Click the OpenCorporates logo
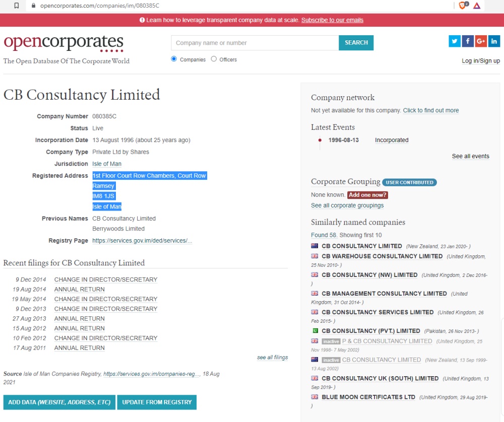This screenshot has height=422, width=504. click(x=64, y=43)
